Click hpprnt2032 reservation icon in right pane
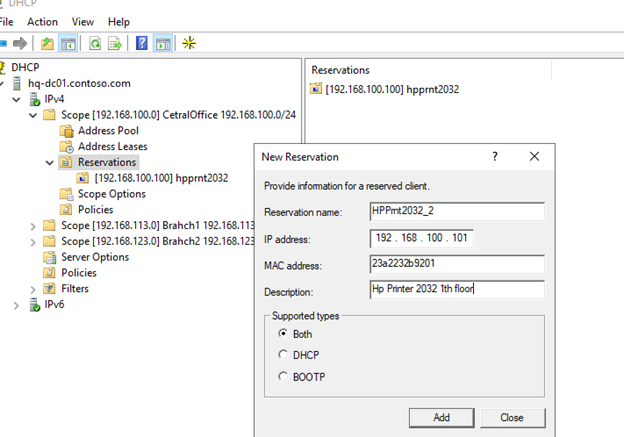 (x=316, y=88)
